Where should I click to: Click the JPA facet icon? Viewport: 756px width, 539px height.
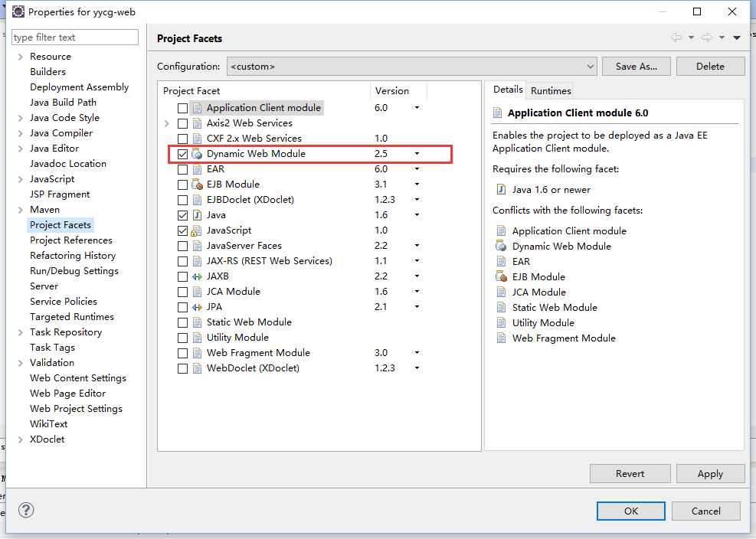point(197,307)
